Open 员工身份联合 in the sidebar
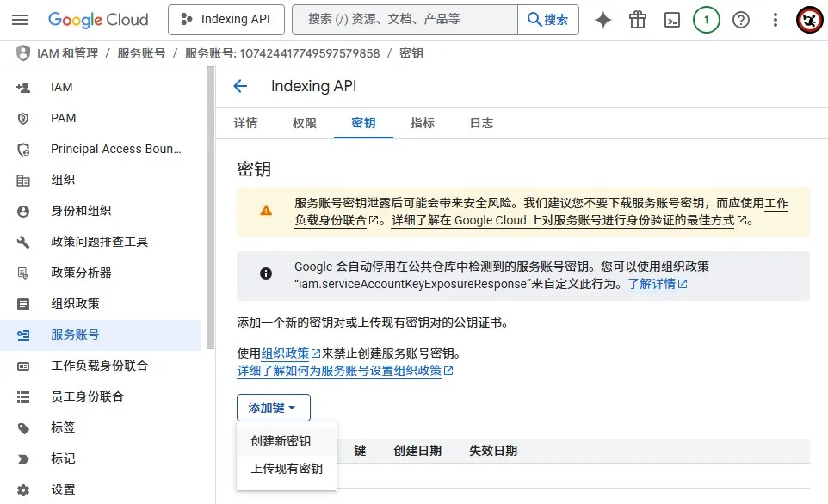This screenshot has height=504, width=828. pos(101,396)
